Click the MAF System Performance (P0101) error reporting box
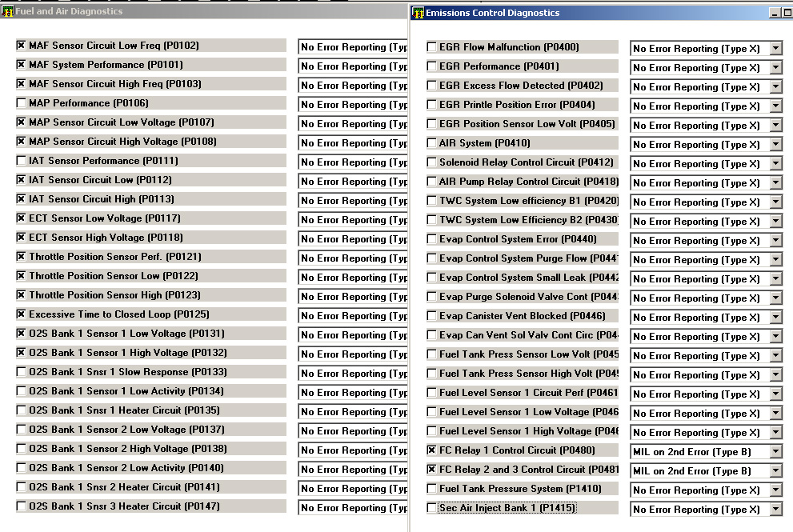Viewport: 793px width, 532px height. point(353,66)
